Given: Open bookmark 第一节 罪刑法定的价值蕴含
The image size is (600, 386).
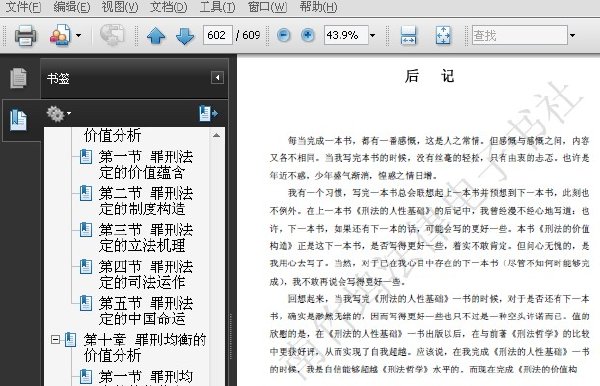Looking at the screenshot, I should 146,164.
